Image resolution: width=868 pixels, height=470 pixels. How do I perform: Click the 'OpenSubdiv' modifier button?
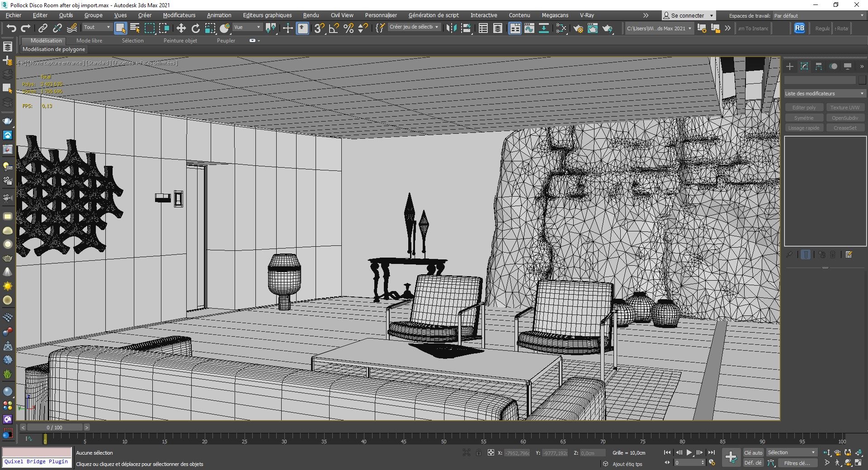tap(845, 118)
